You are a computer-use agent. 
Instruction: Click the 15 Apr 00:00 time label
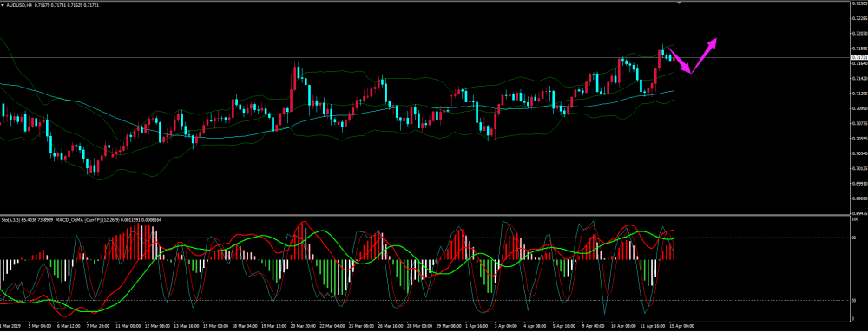point(681,326)
